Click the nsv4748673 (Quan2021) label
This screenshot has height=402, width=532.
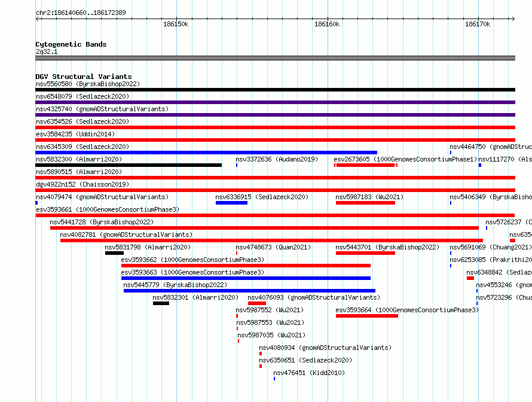tap(273, 247)
